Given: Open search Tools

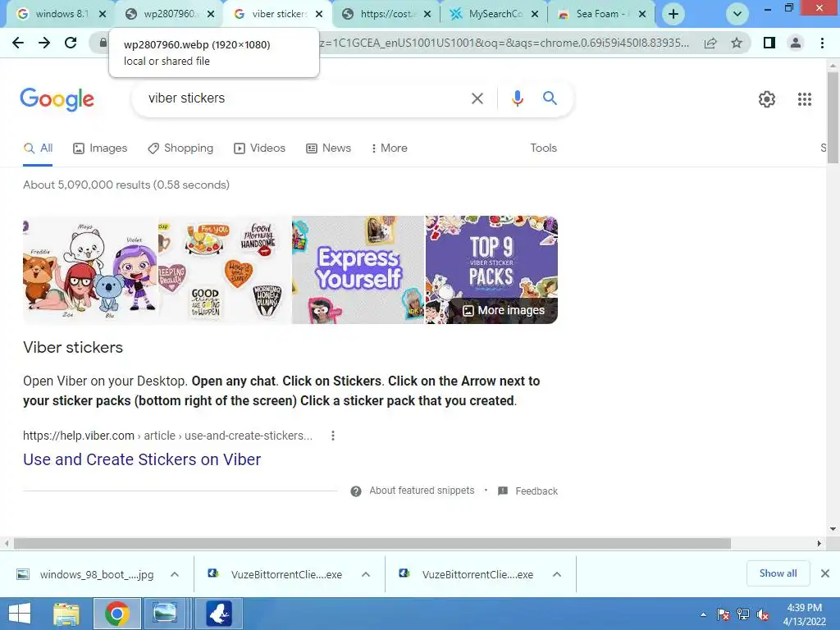Looking at the screenshot, I should pyautogui.click(x=543, y=148).
